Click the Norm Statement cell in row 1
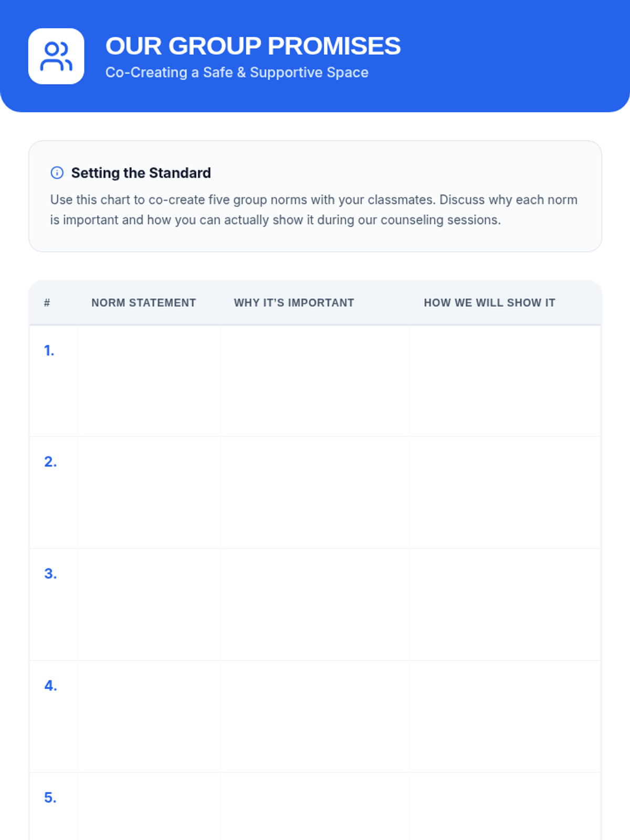 (x=149, y=381)
